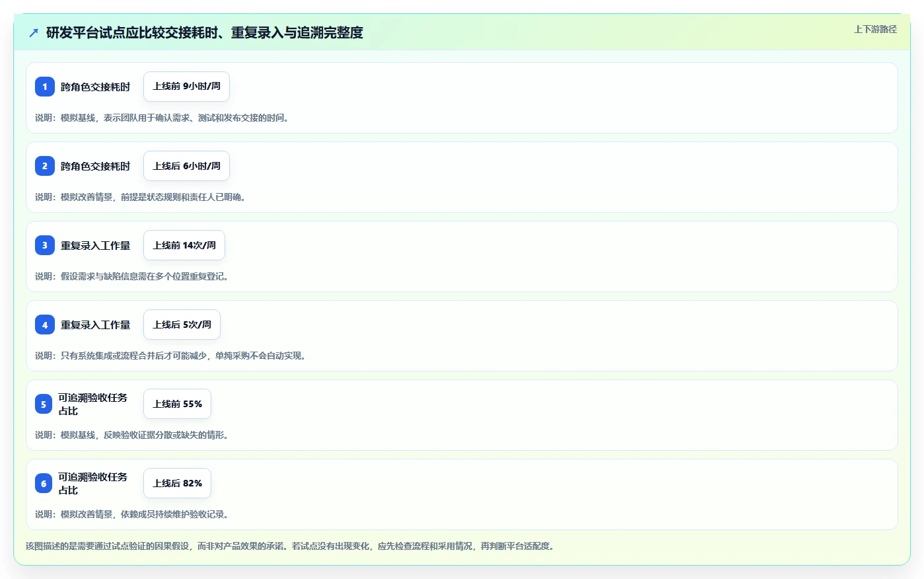Click step number 2 badge
924x579 pixels.
click(x=45, y=166)
